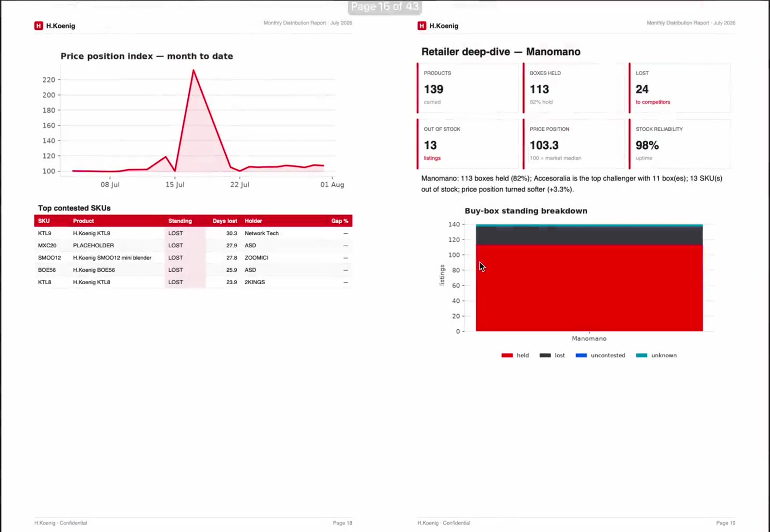This screenshot has height=532, width=770.
Task: Click the 'Manomano' x-axis label
Action: coord(589,339)
